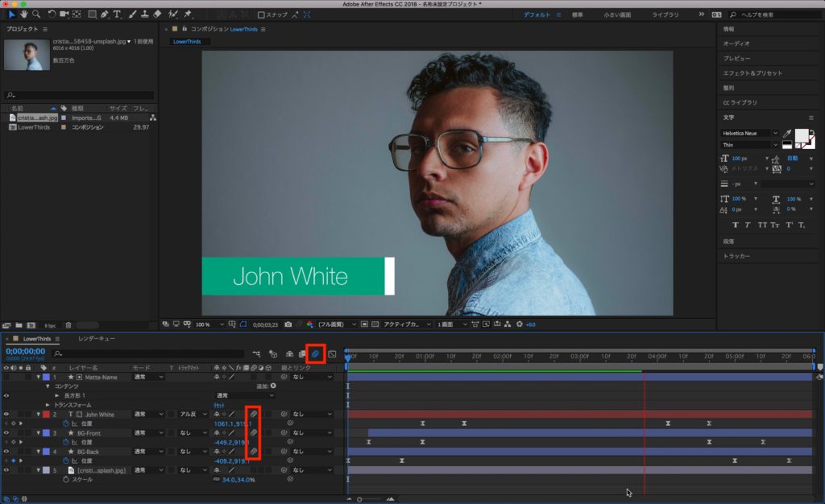Click the text fill color swatch
This screenshot has height=504, width=825.
800,134
